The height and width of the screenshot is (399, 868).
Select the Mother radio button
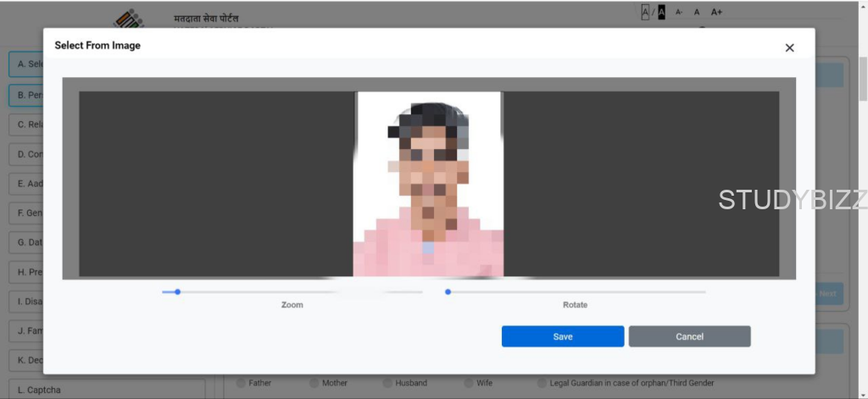coord(314,383)
